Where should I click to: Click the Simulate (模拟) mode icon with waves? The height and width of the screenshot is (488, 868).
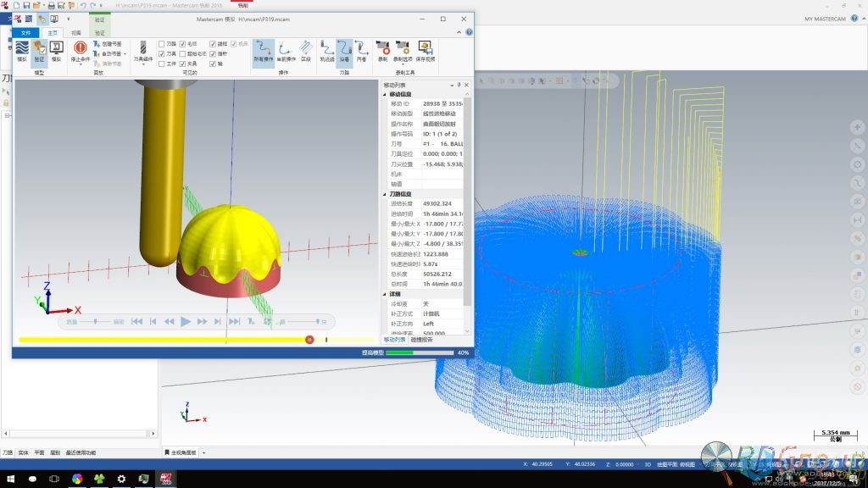[x=22, y=52]
